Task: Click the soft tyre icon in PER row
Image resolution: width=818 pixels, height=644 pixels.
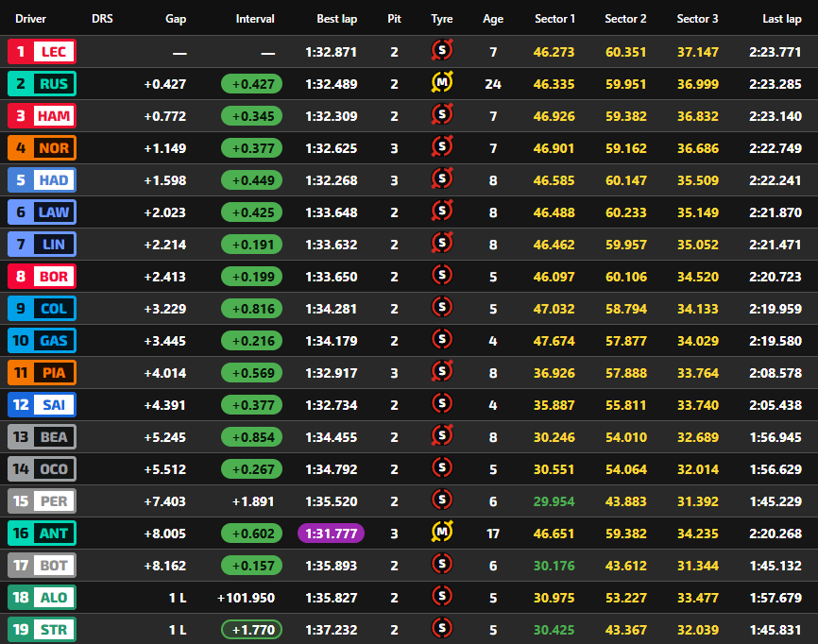Action: point(442,500)
